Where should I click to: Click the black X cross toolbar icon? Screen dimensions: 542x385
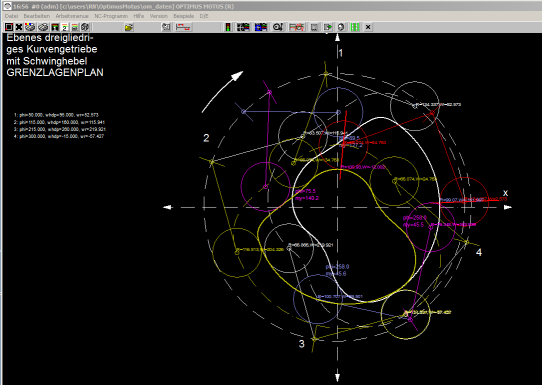[x=19, y=27]
